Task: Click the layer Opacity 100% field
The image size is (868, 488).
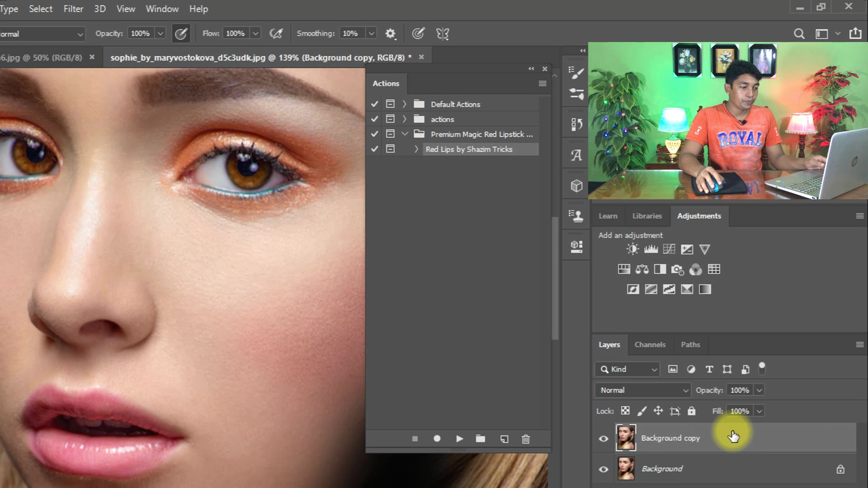Action: (x=740, y=390)
